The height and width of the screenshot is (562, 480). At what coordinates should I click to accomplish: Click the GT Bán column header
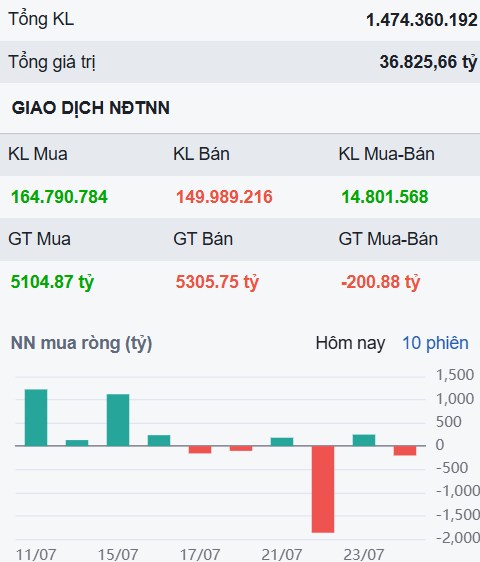point(203,239)
